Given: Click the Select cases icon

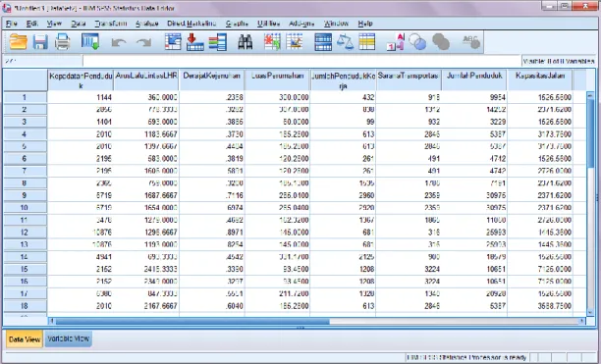Looking at the screenshot, I should [x=367, y=42].
